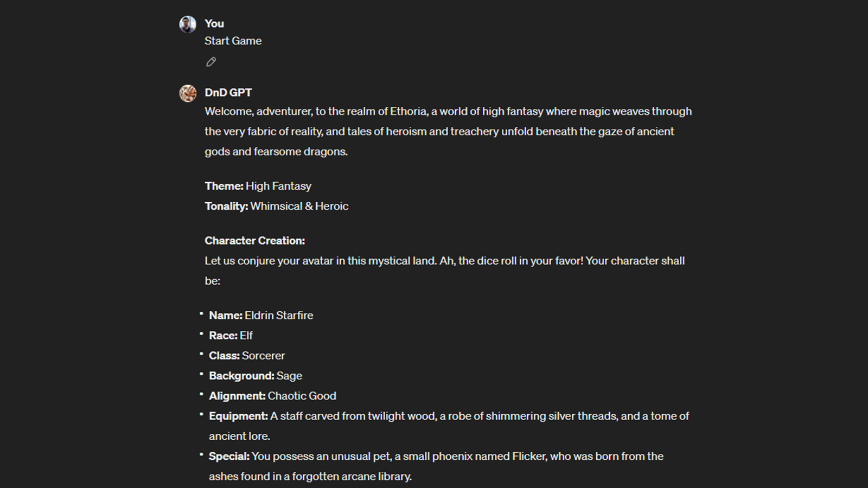The image size is (868, 488).
Task: Click the "Alignment: Chaotic Good" list item
Action: tap(272, 396)
